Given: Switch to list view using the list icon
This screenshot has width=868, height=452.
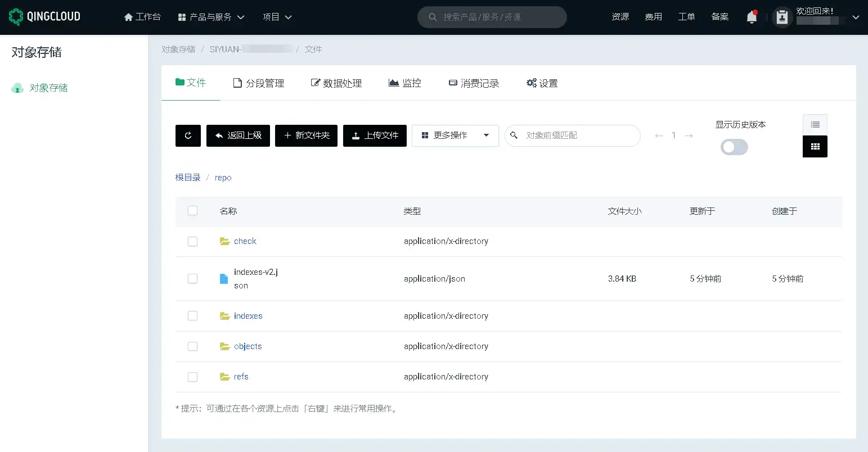Looking at the screenshot, I should point(815,124).
